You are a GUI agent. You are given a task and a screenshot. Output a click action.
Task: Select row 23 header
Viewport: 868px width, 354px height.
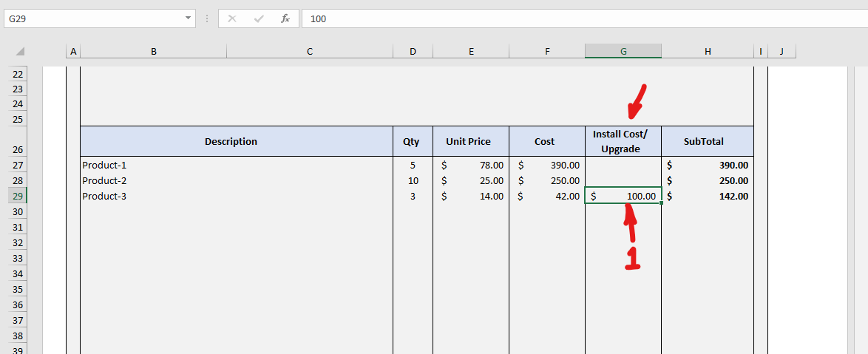pyautogui.click(x=18, y=89)
